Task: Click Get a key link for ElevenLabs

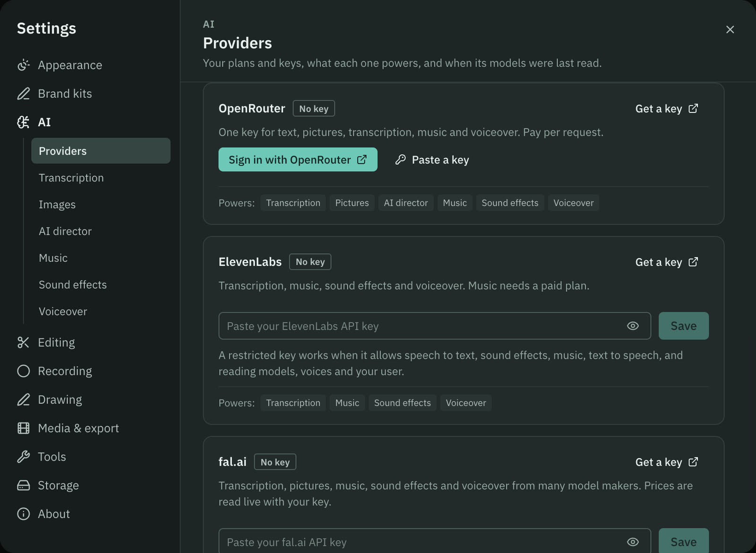Action: [667, 262]
